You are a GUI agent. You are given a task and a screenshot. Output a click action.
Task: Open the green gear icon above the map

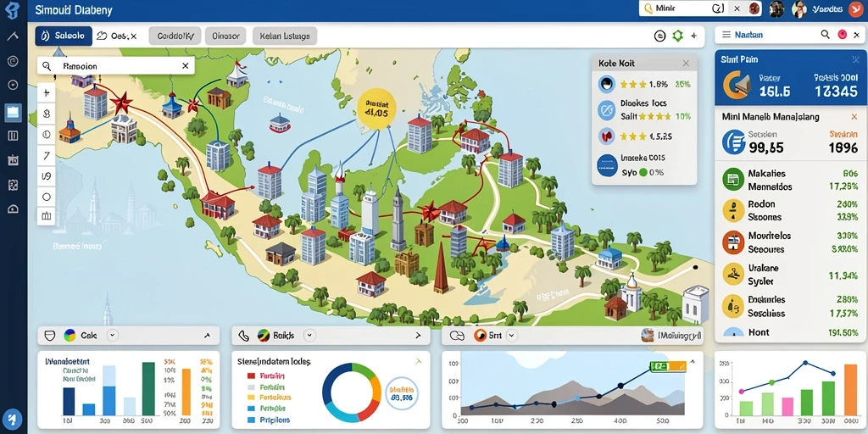click(677, 36)
